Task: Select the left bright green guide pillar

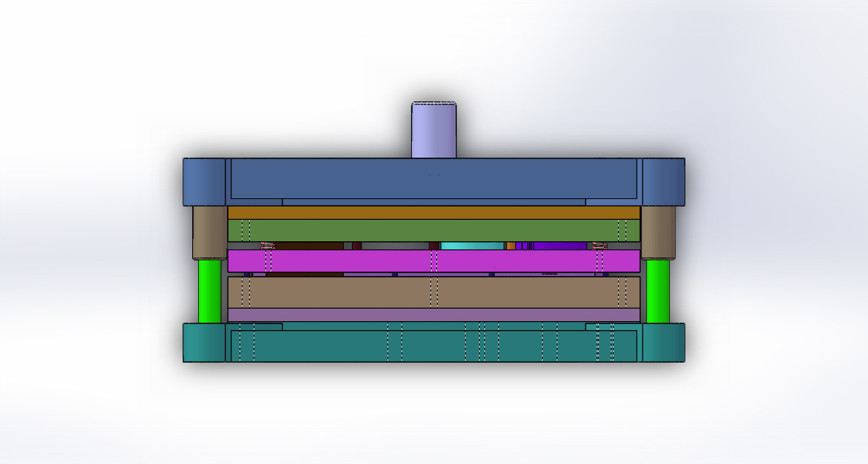Action: tap(210, 291)
